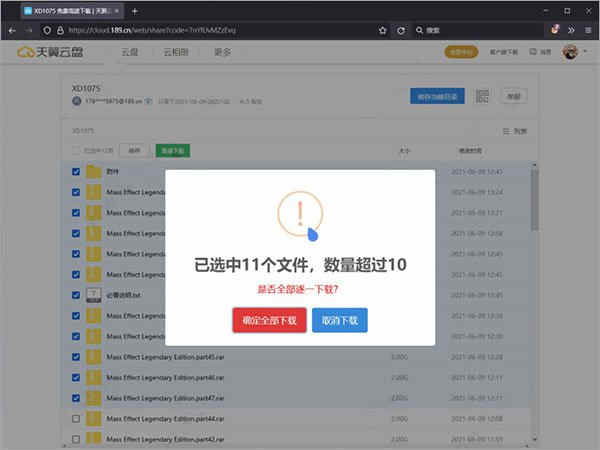The height and width of the screenshot is (450, 600).
Task: Toggle the select-all checkbox above the file list
Action: [x=76, y=151]
